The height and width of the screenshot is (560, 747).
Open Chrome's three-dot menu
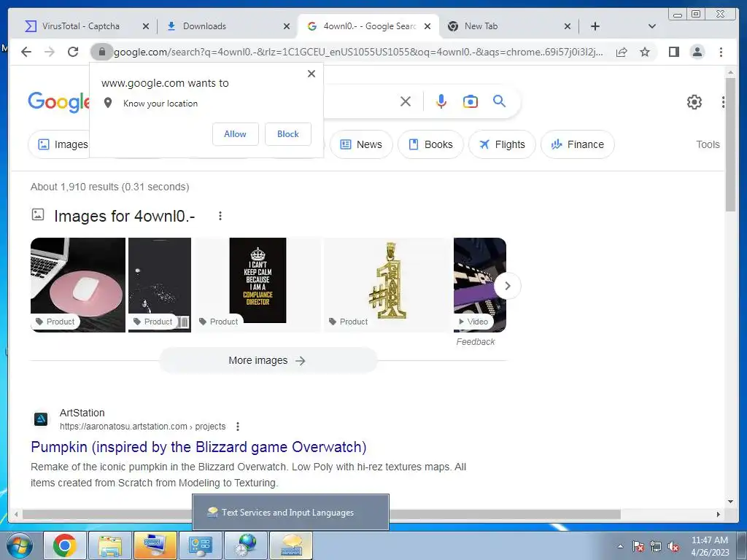(721, 52)
